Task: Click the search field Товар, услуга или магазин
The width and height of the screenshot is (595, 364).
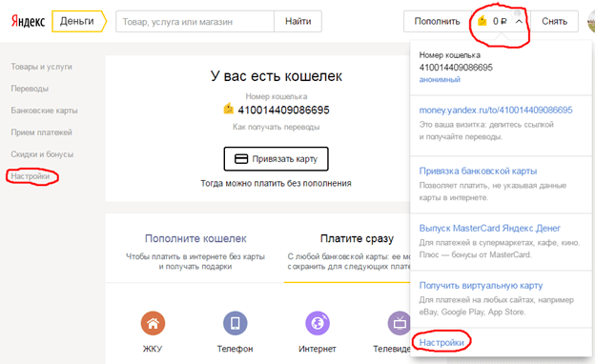Action: (x=195, y=22)
